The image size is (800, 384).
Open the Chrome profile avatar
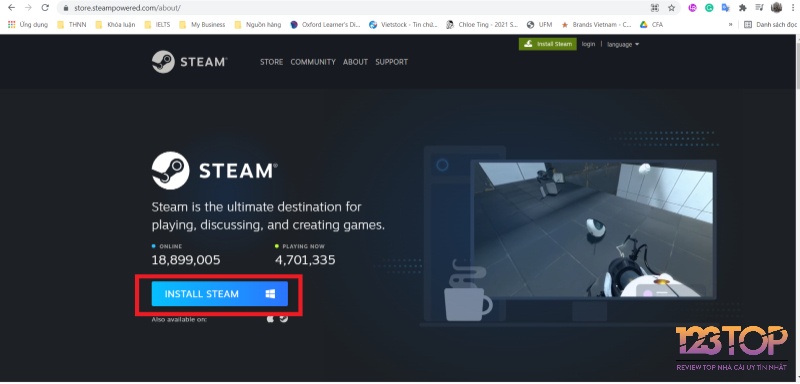coord(777,8)
